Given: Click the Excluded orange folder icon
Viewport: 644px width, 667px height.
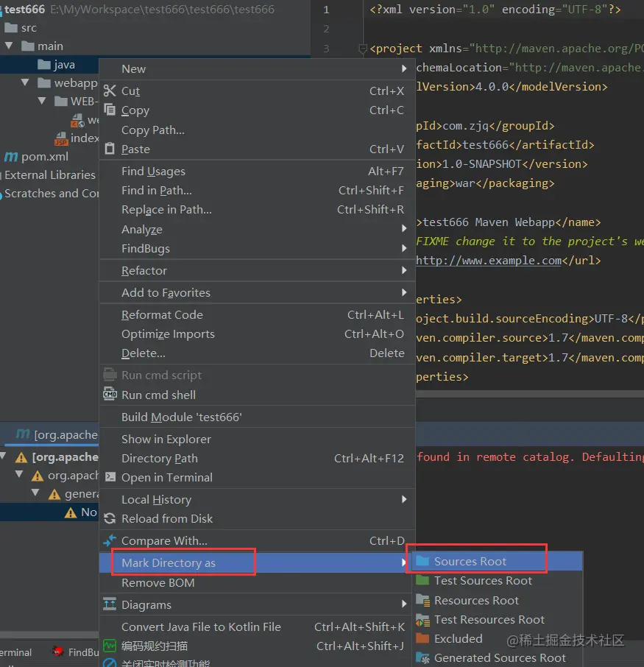Looking at the screenshot, I should pos(422,638).
